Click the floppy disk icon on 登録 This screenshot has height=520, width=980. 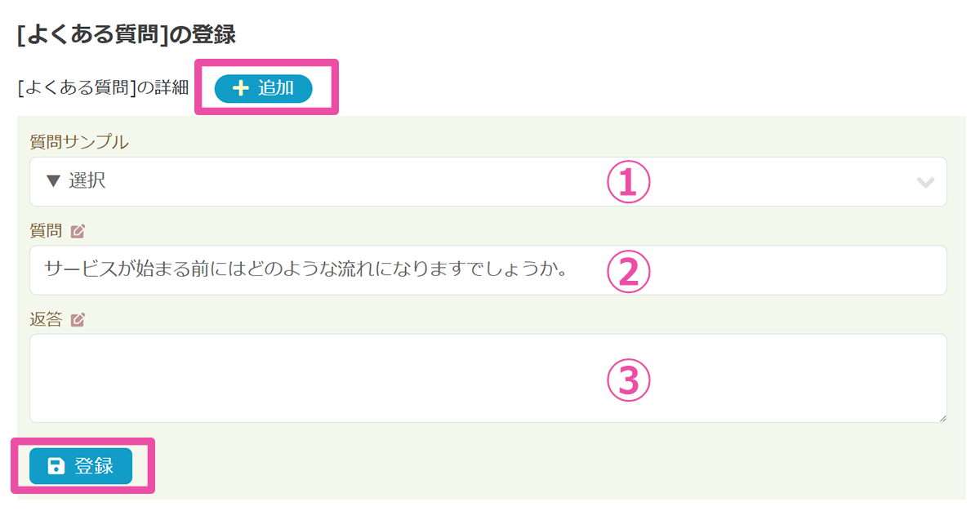pyautogui.click(x=56, y=466)
